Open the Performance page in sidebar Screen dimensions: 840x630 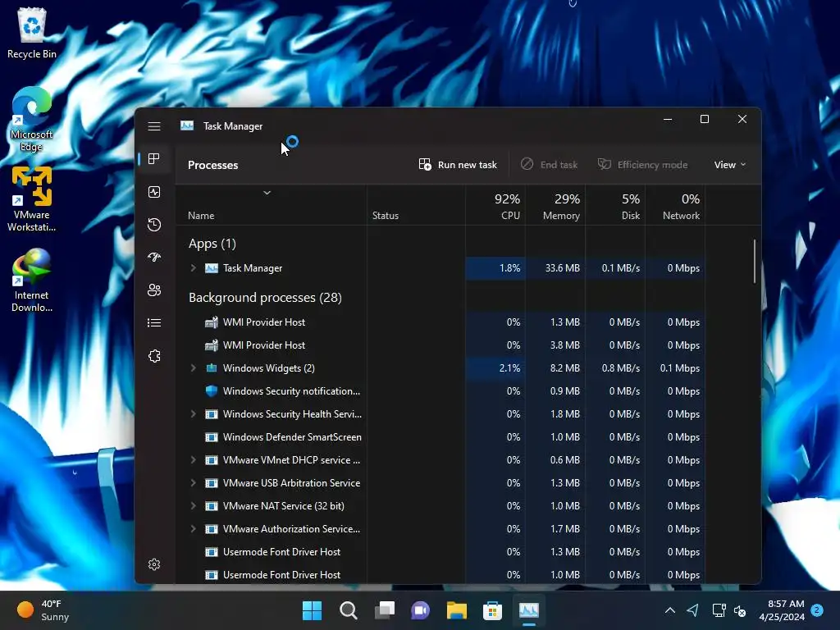154,192
